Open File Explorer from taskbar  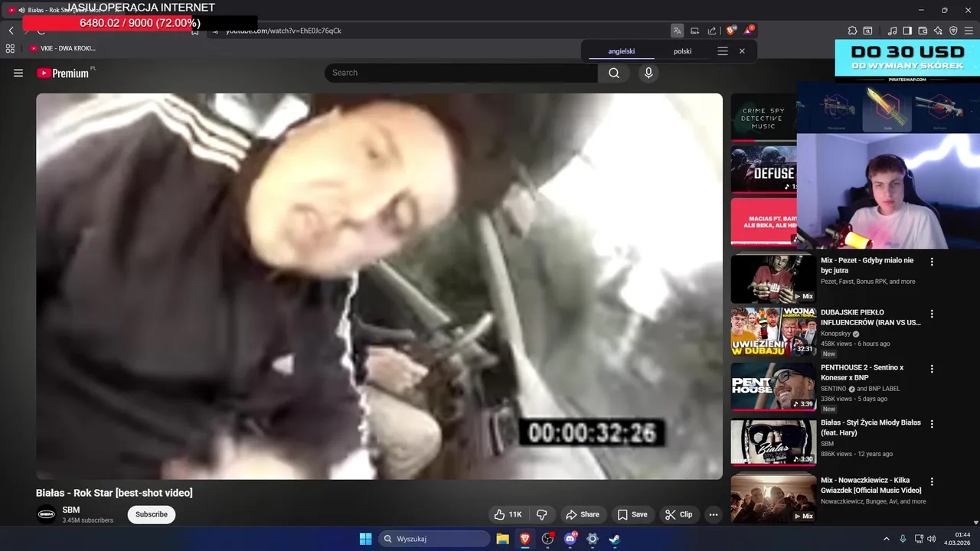502,539
